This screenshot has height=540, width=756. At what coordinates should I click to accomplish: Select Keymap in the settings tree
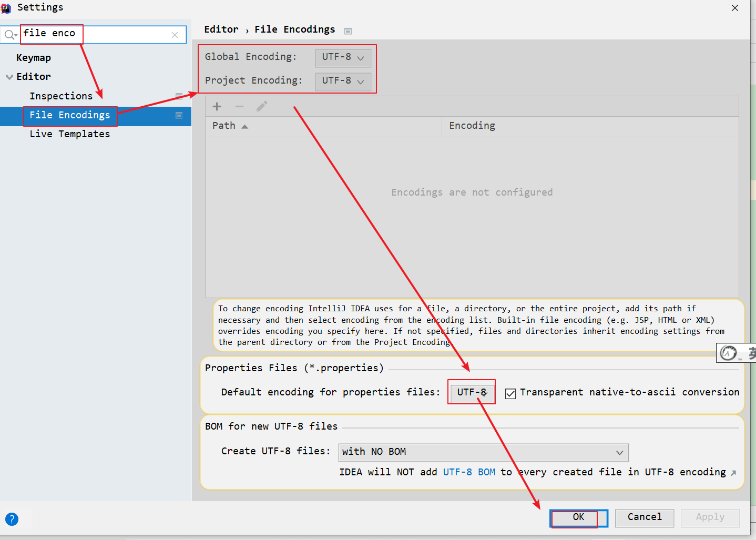(x=34, y=58)
